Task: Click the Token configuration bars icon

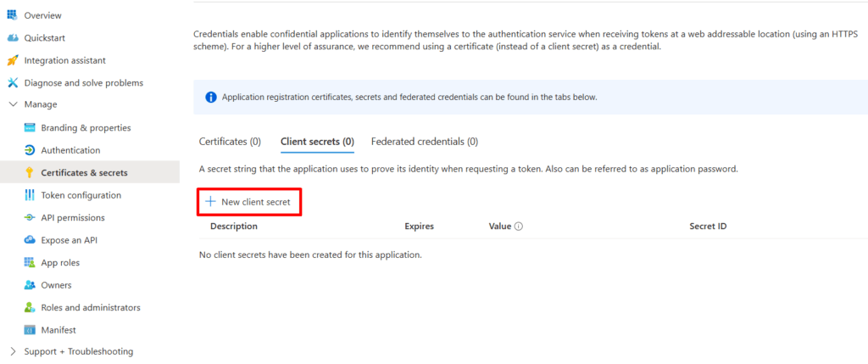Action: coord(30,195)
